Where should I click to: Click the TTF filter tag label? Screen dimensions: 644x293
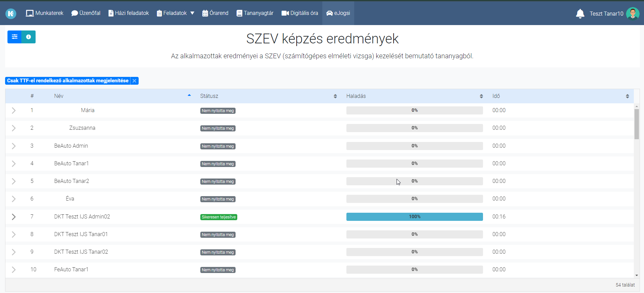pyautogui.click(x=68, y=81)
